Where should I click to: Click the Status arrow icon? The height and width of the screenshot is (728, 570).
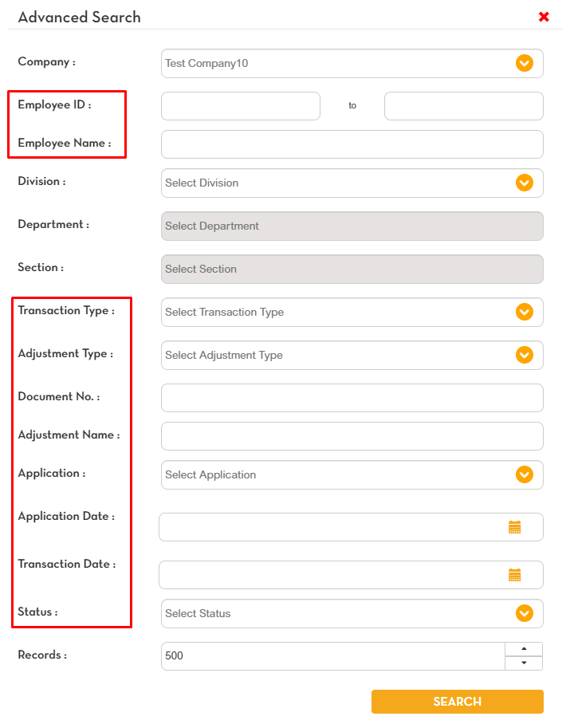coord(524,613)
